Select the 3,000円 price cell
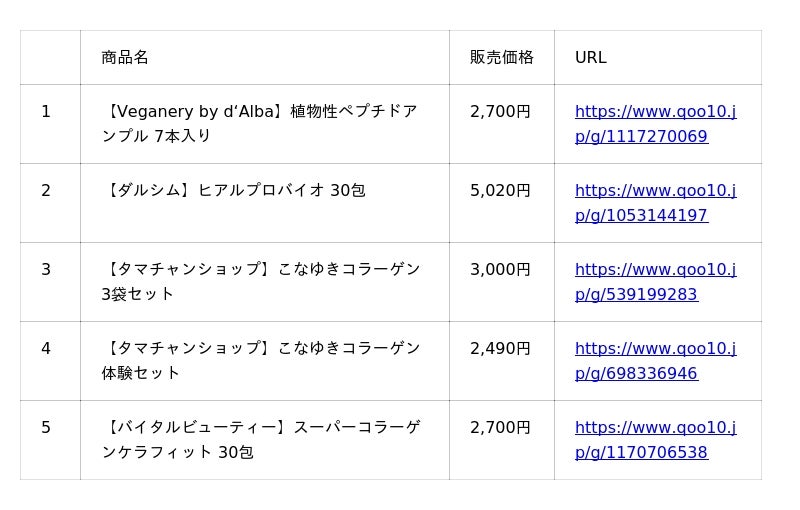This screenshot has width=800, height=510. tap(500, 269)
